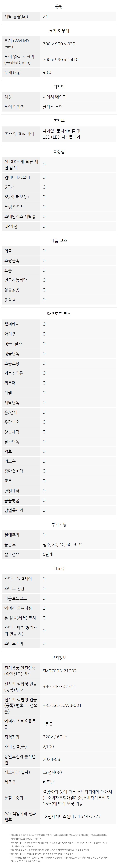Click the 제품 코스 section header
Screen dimensions: 118x868
[59, 241]
